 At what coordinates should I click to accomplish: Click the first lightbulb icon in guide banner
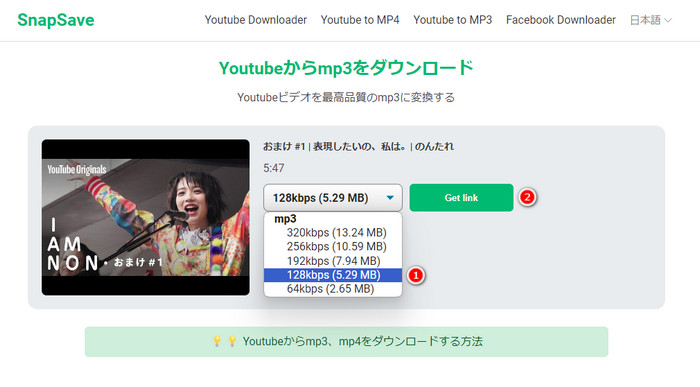click(217, 341)
